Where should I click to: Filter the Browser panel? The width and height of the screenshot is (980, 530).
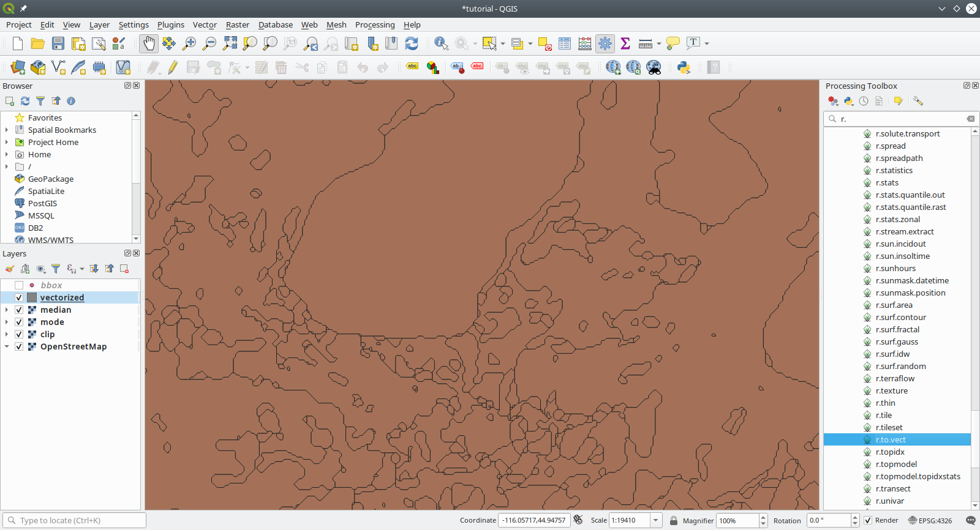click(40, 101)
